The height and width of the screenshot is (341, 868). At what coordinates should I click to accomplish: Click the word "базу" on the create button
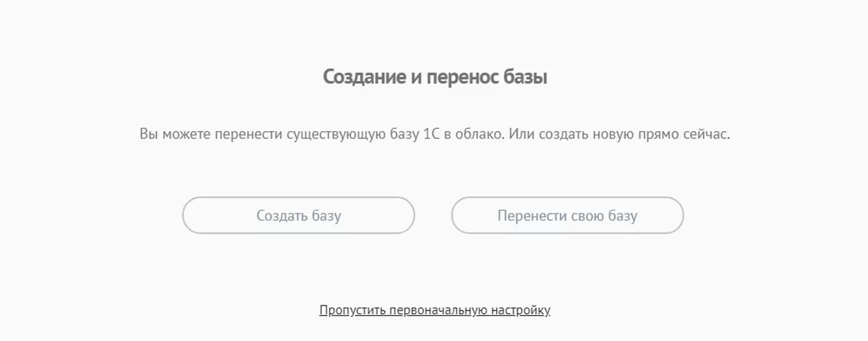(327, 216)
